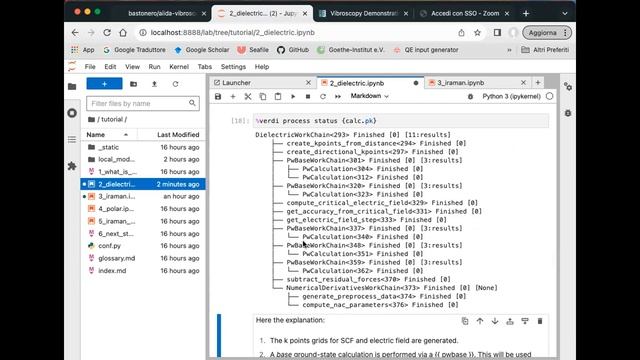Open the local_mod... folder
640x360 pixels.
143,159
